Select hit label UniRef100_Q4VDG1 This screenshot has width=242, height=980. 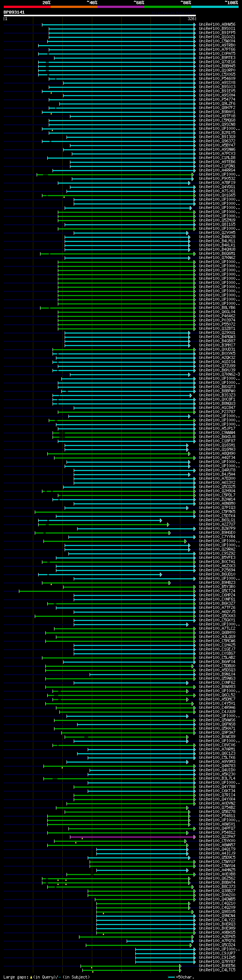(217, 187)
